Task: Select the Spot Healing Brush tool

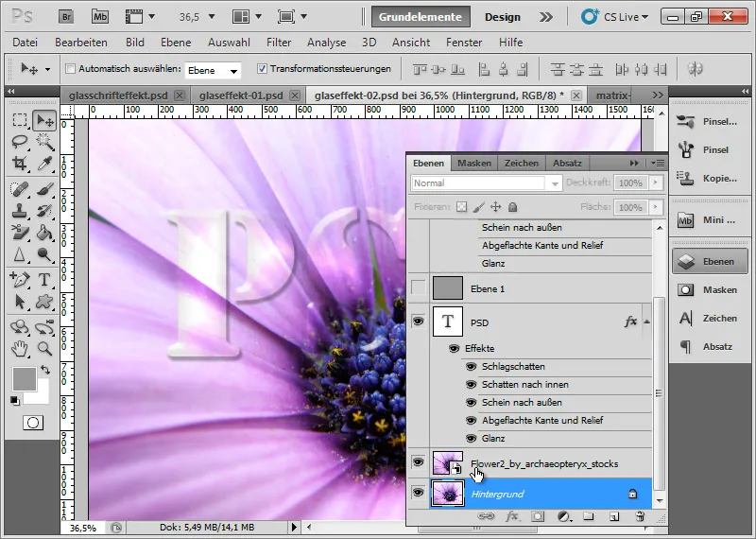Action: click(x=20, y=189)
